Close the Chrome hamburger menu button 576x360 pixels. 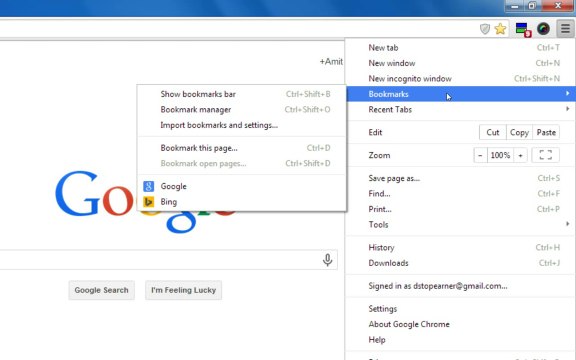(565, 29)
